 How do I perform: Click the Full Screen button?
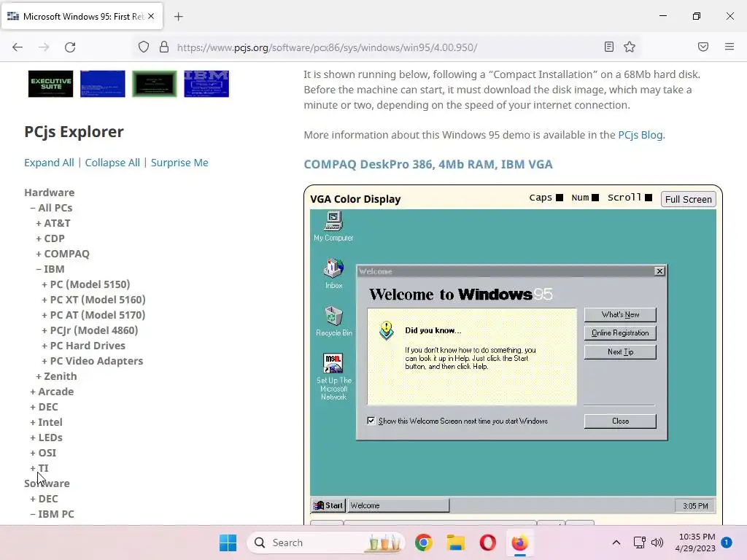point(689,199)
